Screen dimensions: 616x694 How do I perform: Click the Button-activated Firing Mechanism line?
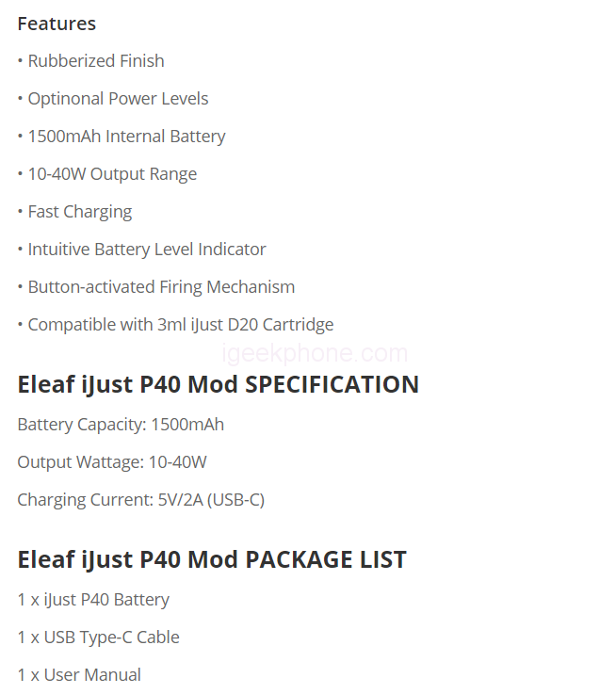coord(161,287)
